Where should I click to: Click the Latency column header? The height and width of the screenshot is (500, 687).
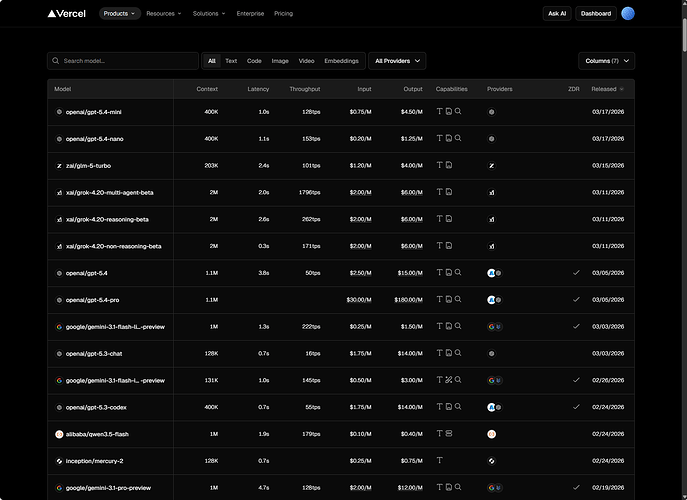click(258, 89)
